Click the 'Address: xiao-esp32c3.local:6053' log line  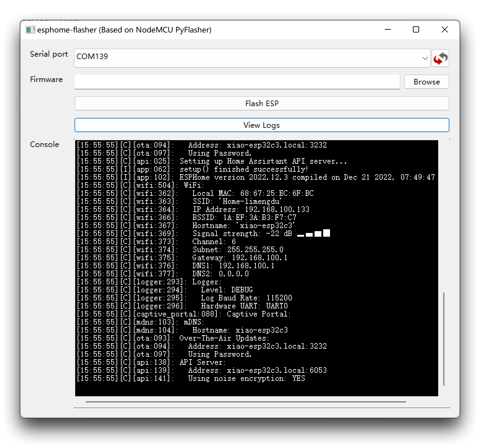click(x=202, y=370)
